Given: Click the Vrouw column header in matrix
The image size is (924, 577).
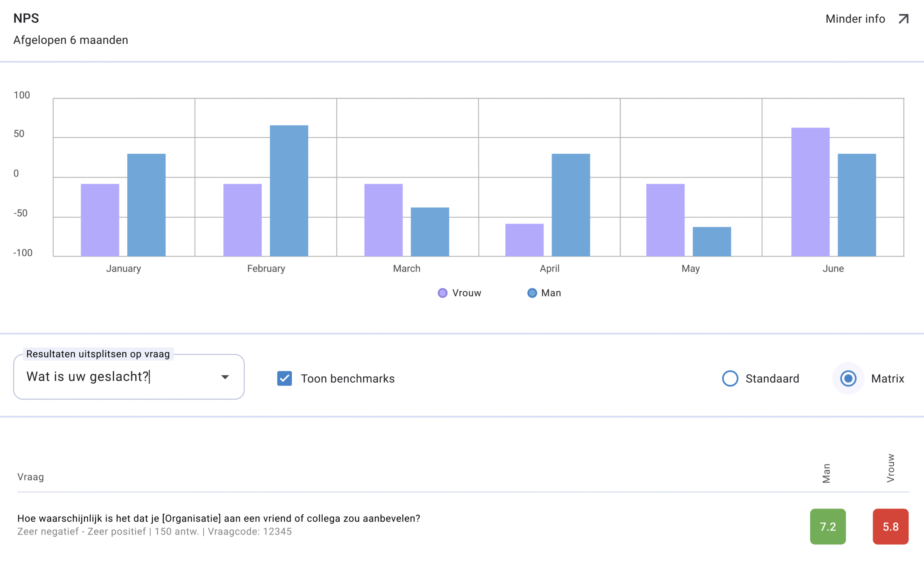Looking at the screenshot, I should point(890,468).
